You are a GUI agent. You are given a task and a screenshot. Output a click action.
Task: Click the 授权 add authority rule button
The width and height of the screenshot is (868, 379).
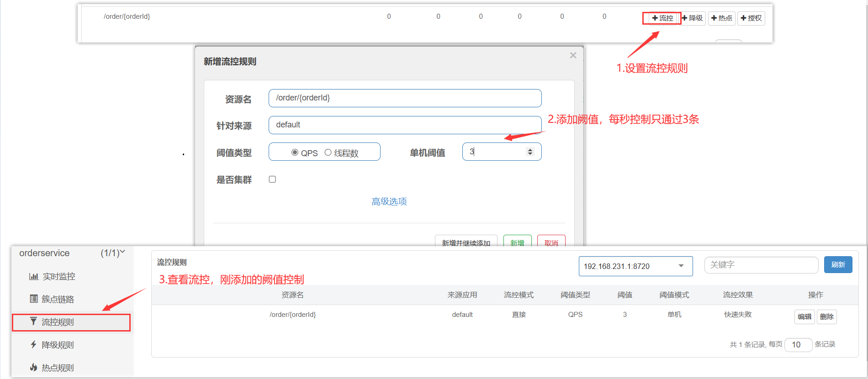coord(751,18)
